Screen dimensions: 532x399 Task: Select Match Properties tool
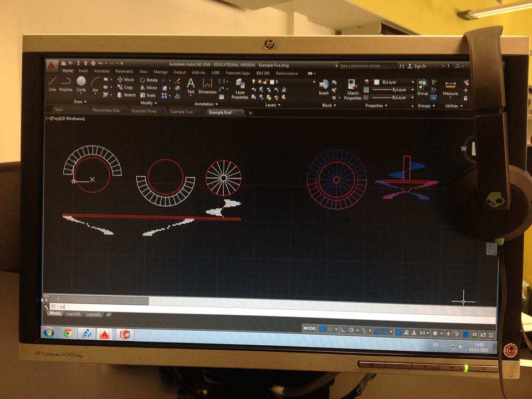[x=353, y=90]
